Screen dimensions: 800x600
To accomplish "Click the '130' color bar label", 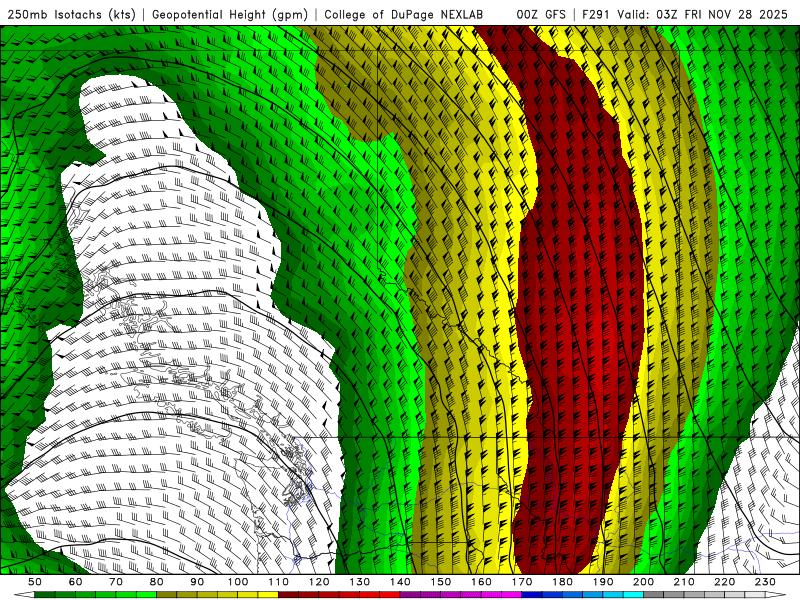I will 360,582.
